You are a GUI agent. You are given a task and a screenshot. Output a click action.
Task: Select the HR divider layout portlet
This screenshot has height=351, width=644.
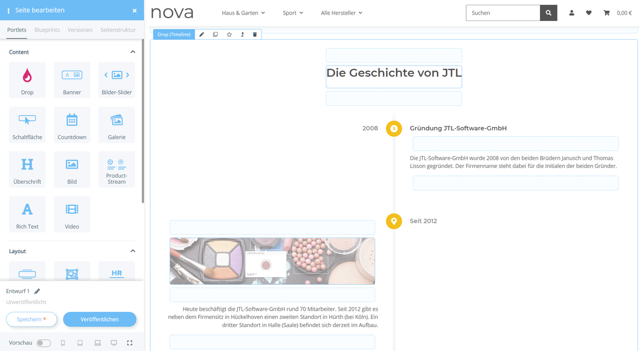tap(116, 271)
